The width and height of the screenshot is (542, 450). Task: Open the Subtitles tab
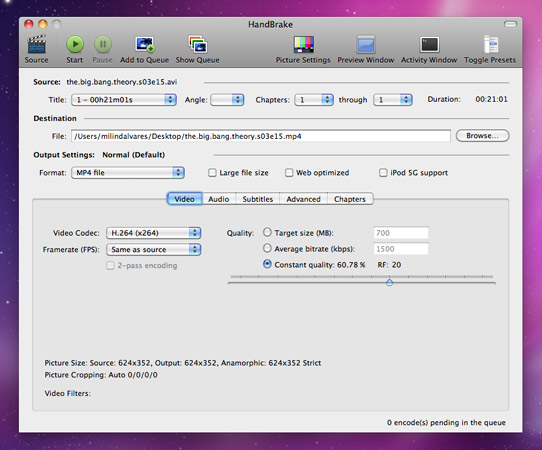(x=258, y=199)
